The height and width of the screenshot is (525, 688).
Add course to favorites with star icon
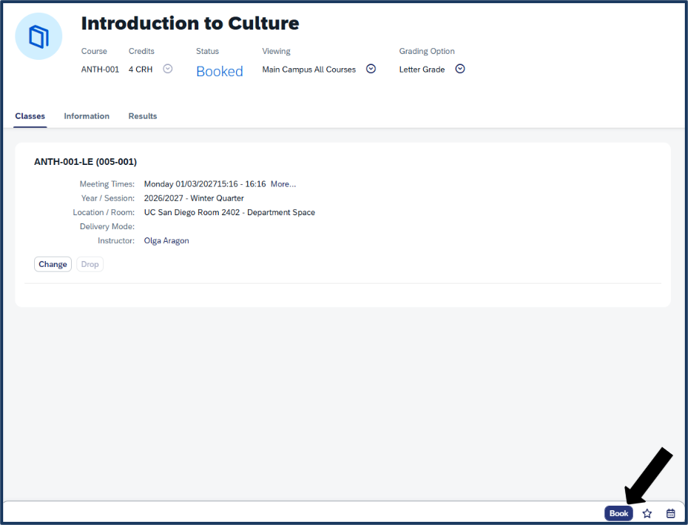pyautogui.click(x=647, y=513)
